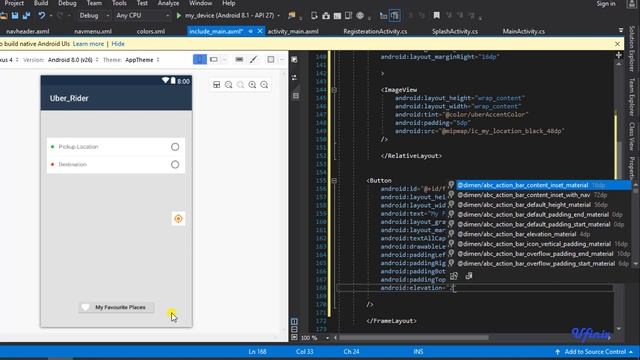Open the Build menu

pos(41,3)
